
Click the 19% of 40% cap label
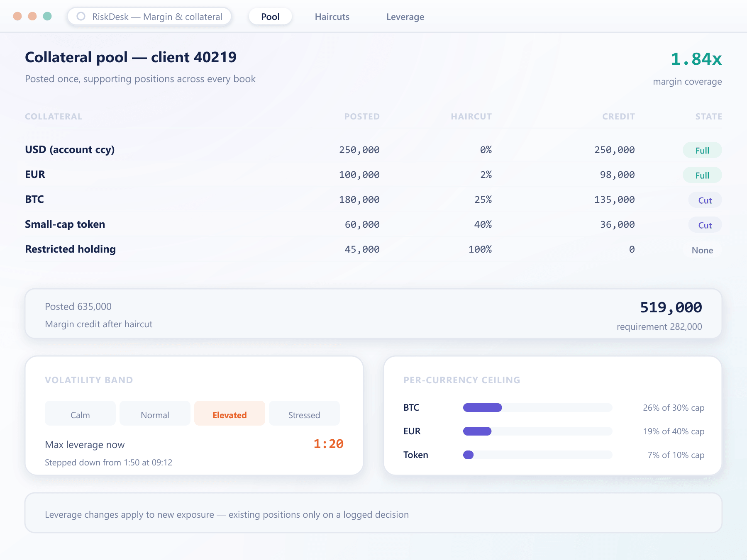click(x=674, y=431)
